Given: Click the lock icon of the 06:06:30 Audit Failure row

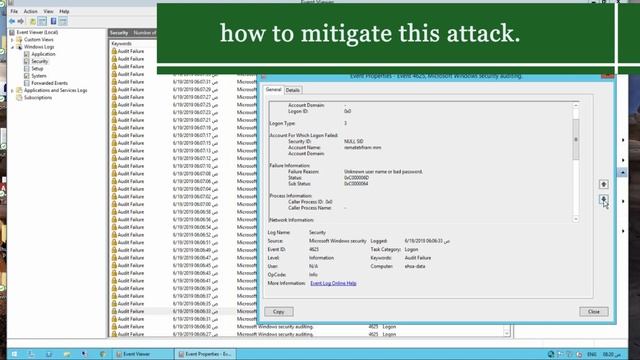Looking at the screenshot, I should (114, 327).
